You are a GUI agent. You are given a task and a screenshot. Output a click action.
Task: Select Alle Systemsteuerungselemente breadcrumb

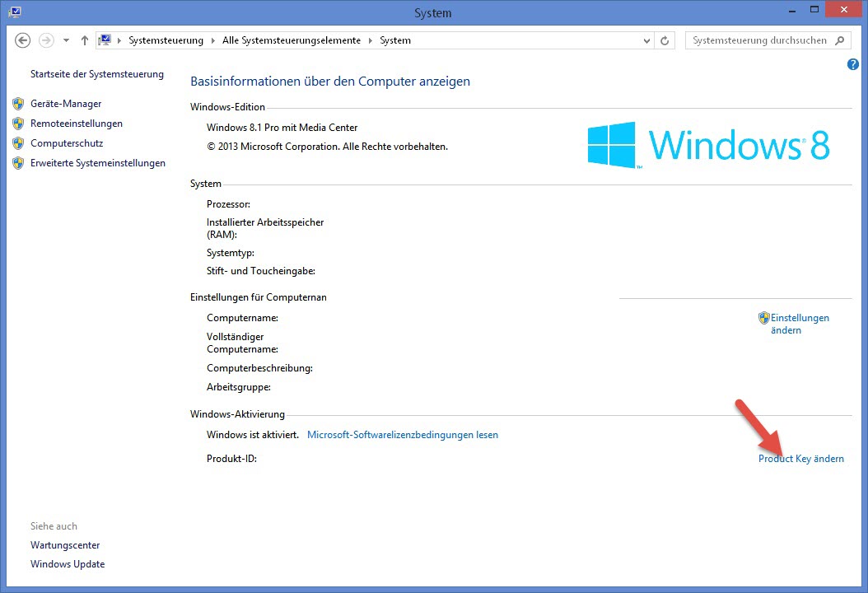click(292, 40)
